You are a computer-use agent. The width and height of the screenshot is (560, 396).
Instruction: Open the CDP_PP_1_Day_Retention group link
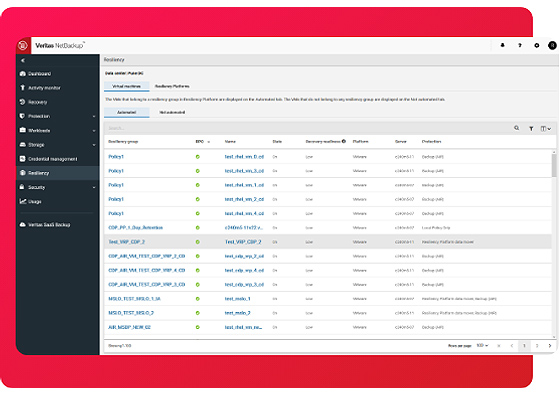coord(135,227)
